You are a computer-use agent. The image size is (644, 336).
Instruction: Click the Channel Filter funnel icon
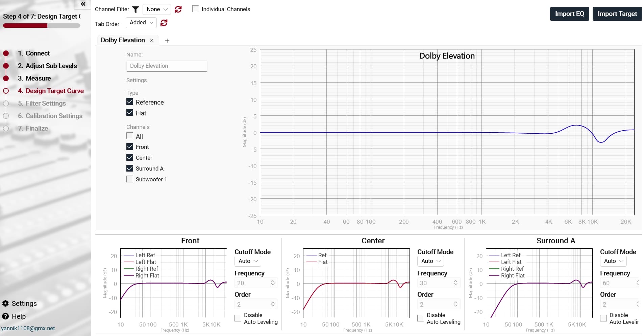135,9
